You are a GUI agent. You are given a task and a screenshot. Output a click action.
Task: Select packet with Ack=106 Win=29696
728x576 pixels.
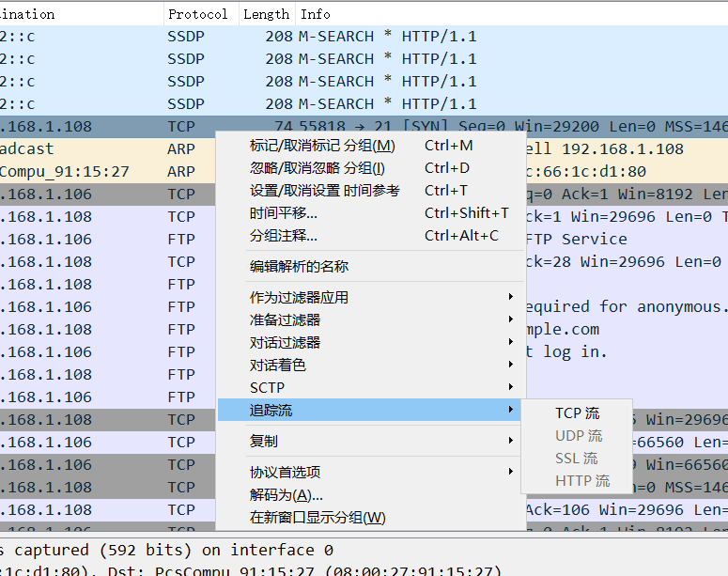(364, 509)
